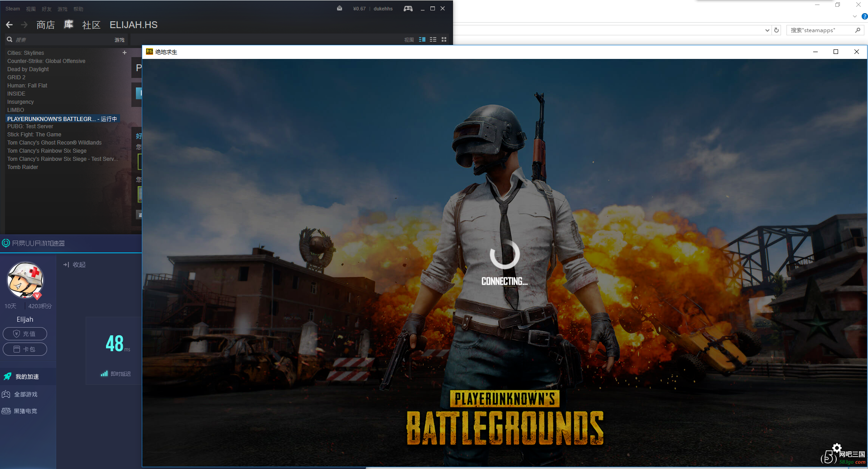The height and width of the screenshot is (469, 868).
Task: Select Tom Clancy's Rainbow Six Siege
Action: click(x=47, y=151)
